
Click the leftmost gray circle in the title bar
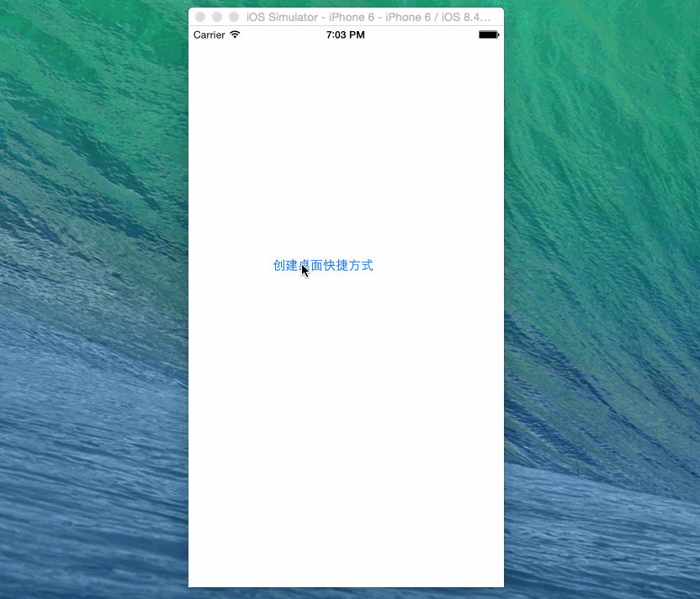(x=199, y=16)
